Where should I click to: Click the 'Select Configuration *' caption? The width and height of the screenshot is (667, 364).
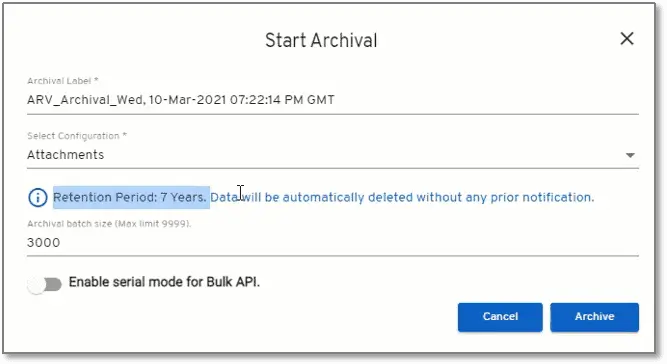77,136
